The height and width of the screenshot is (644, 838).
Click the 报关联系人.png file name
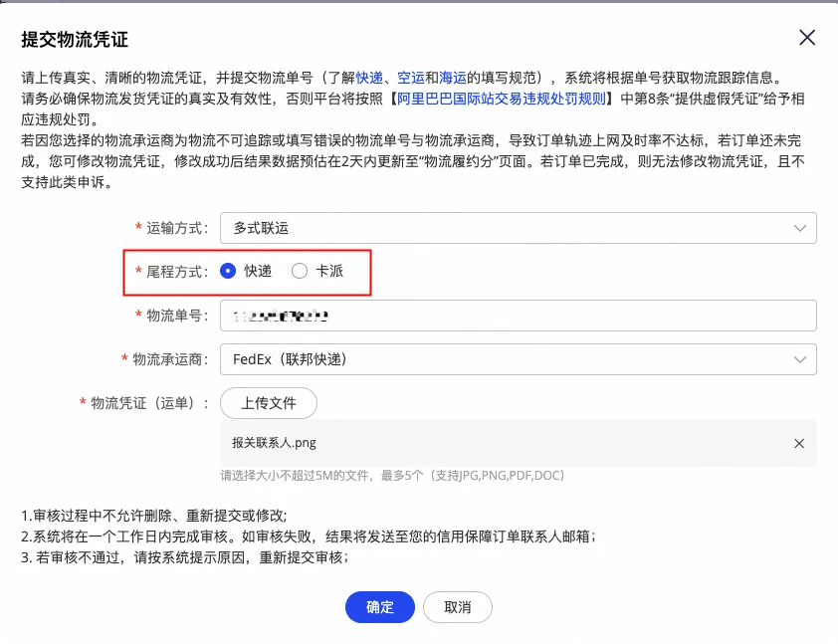tap(274, 444)
